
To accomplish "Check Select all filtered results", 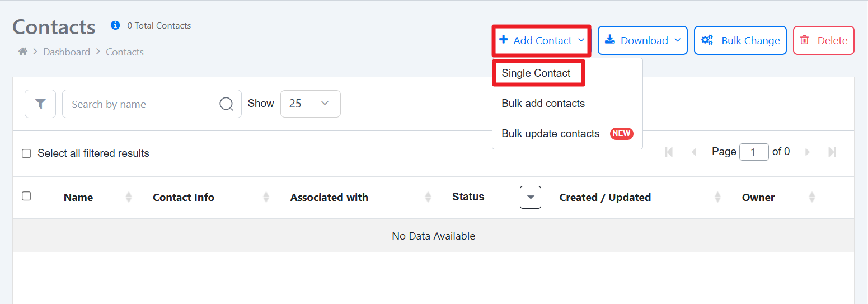I will pos(26,153).
